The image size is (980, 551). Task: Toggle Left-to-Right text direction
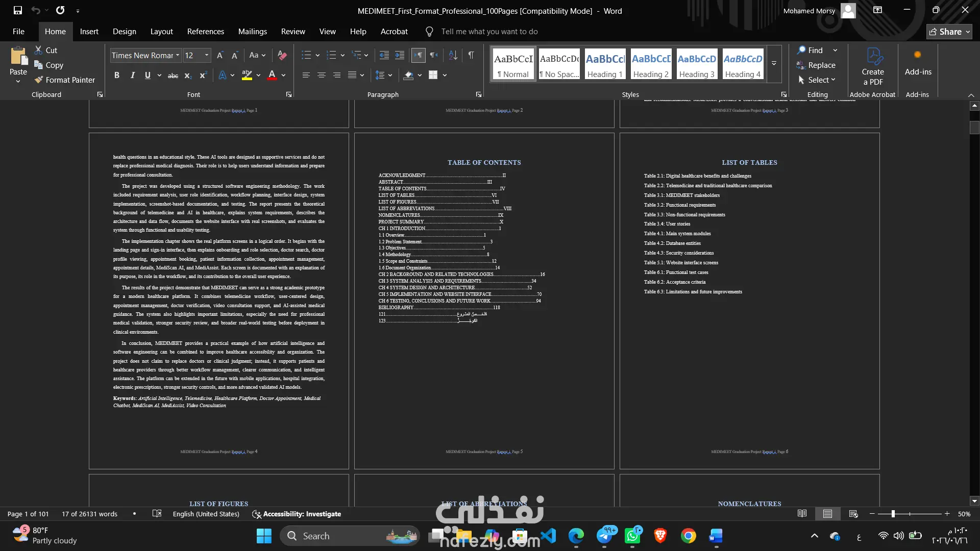tap(419, 55)
